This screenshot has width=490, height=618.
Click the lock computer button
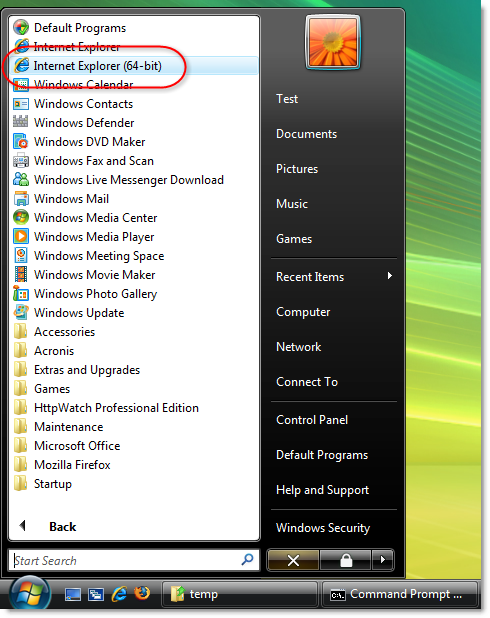click(346, 560)
